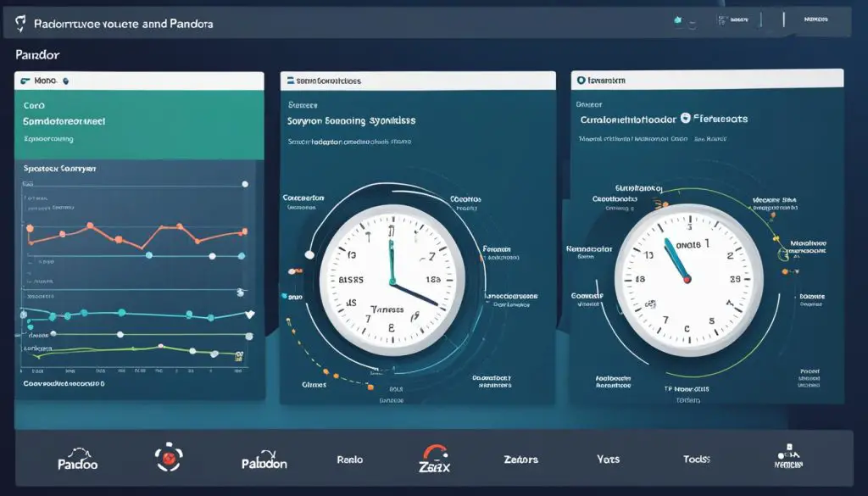
Task: Open the Vots menu item
Action: point(607,458)
